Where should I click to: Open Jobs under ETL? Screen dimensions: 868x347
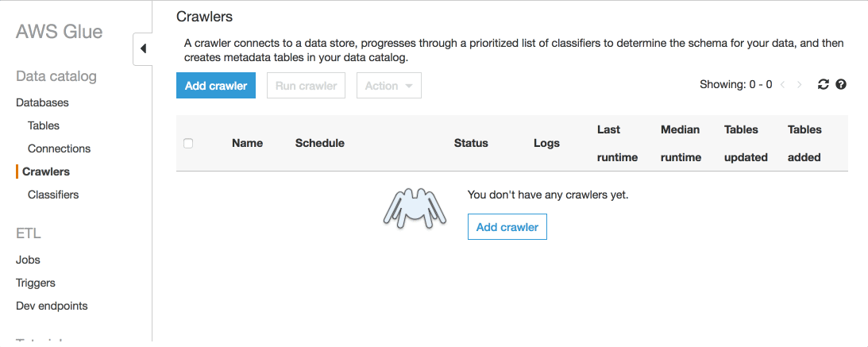28,260
